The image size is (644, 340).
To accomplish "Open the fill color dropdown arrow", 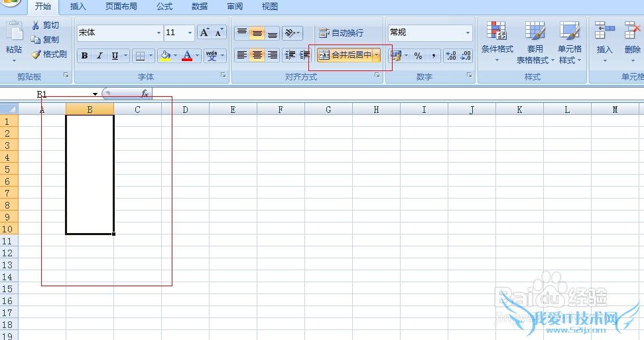I will click(175, 56).
